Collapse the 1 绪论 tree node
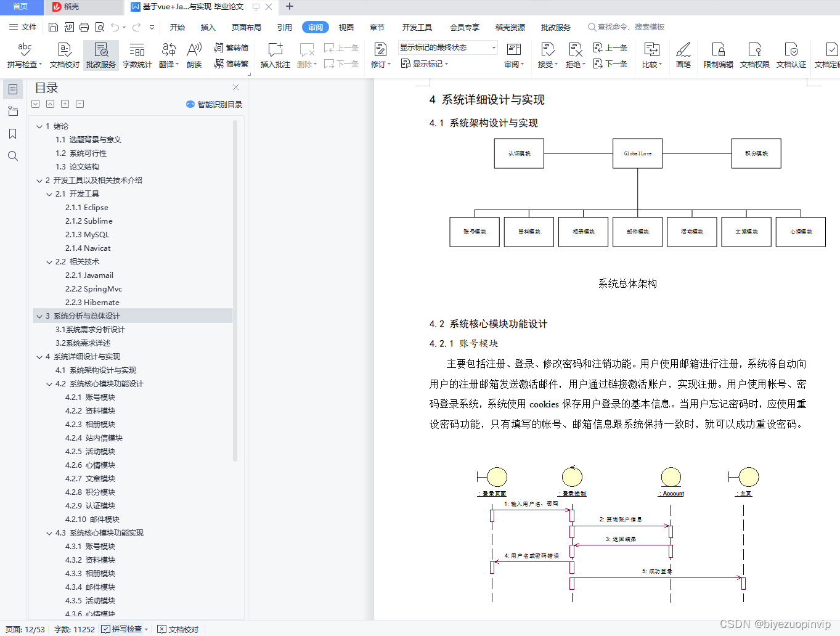Image resolution: width=840 pixels, height=636 pixels. tap(39, 126)
